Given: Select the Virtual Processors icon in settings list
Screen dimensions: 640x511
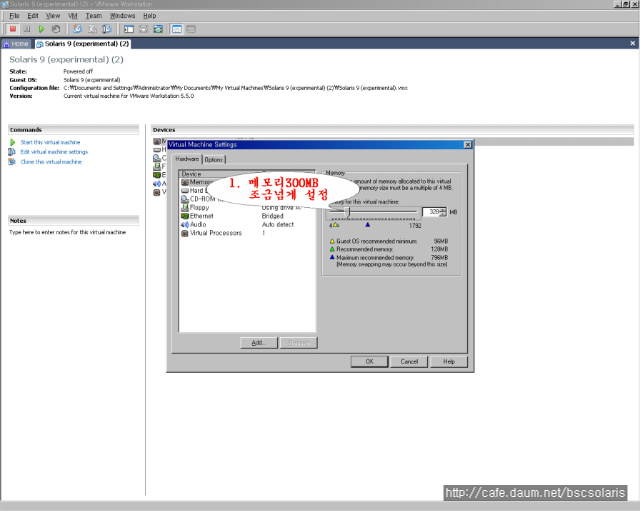Looking at the screenshot, I should point(184,233).
